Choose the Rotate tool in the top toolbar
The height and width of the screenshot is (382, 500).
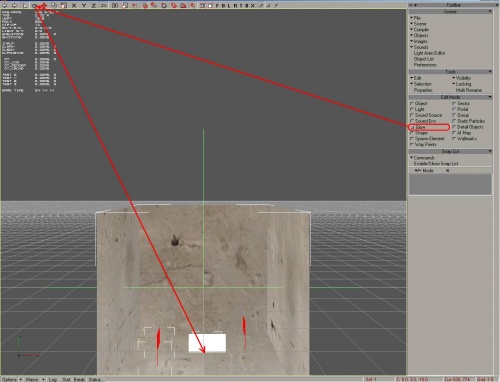tap(54, 5)
